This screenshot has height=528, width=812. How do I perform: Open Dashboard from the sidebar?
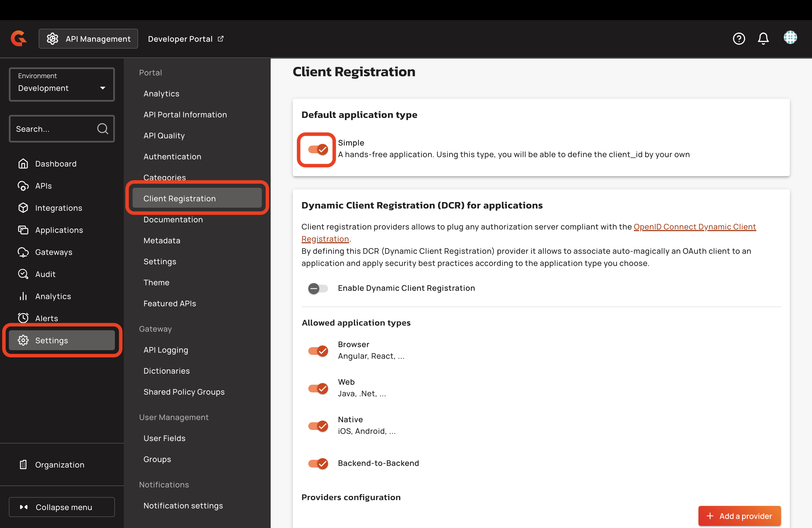coord(55,164)
